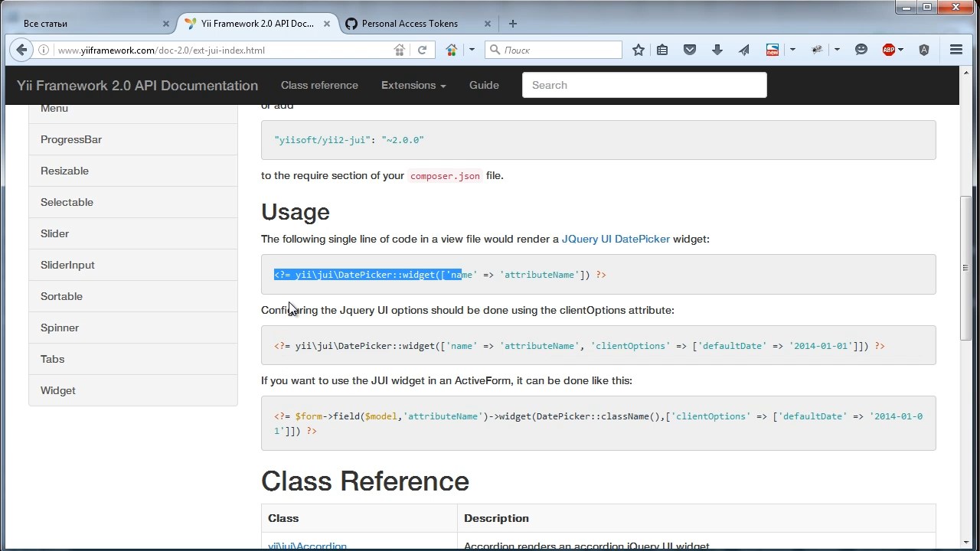Open Resizable in sidebar
Screen dimensions: 980x551
[x=133, y=171]
